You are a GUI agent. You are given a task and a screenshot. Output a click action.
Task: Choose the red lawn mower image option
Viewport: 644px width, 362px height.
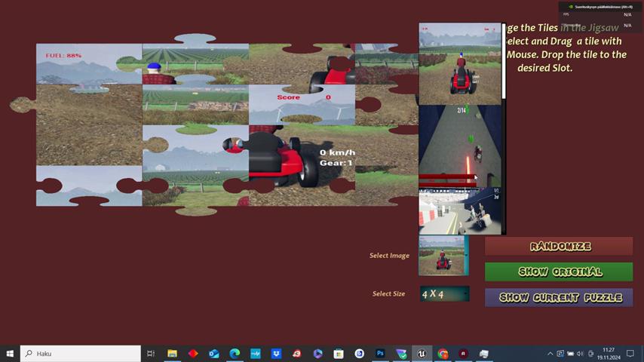point(459,63)
